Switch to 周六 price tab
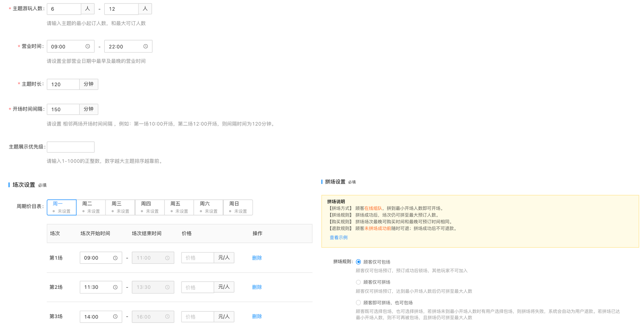 [x=209, y=207]
